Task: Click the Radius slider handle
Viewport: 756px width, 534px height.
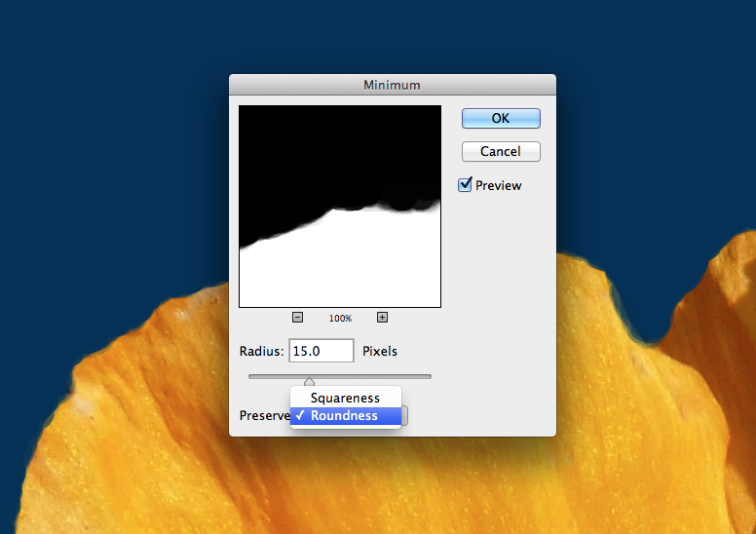Action: 310,381
